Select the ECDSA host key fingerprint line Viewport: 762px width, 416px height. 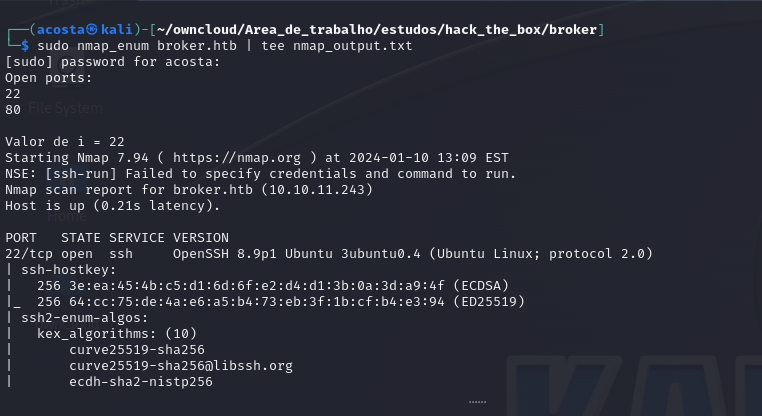pyautogui.click(x=273, y=285)
